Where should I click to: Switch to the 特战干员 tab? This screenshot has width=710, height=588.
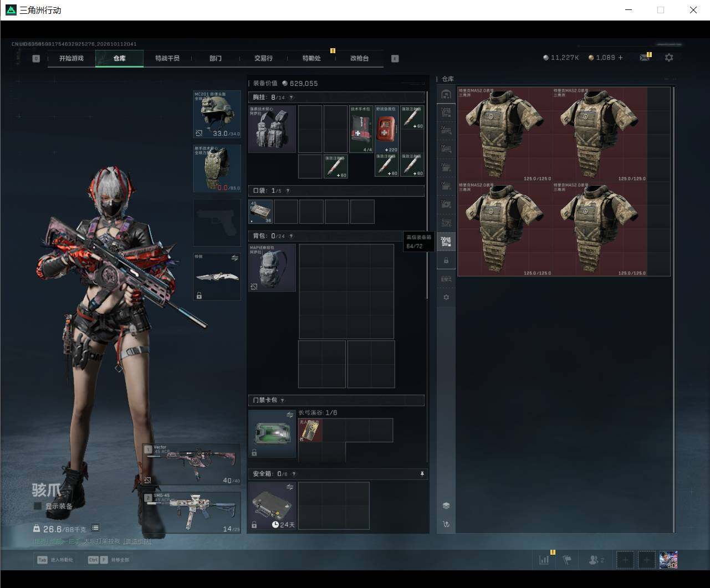[x=167, y=58]
